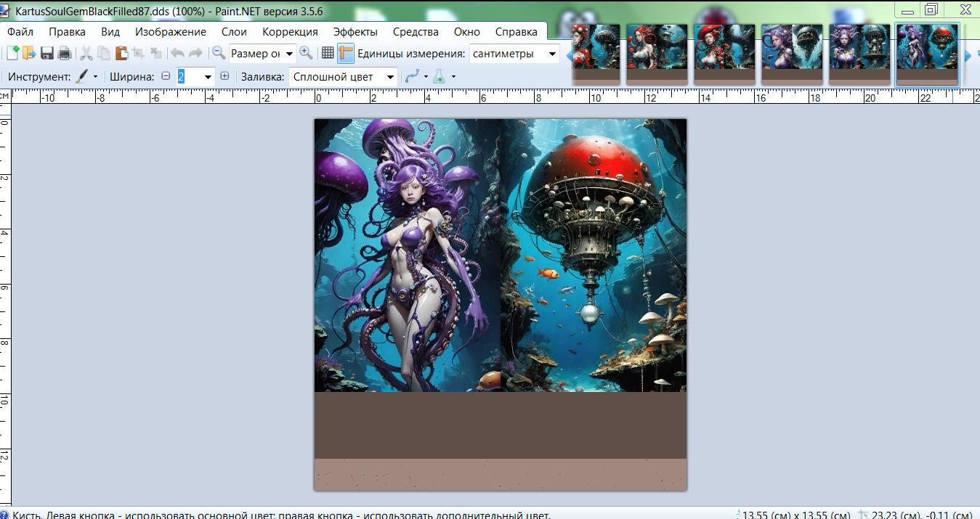980x519 pixels.
Task: Open the Слои menu
Action: [234, 31]
